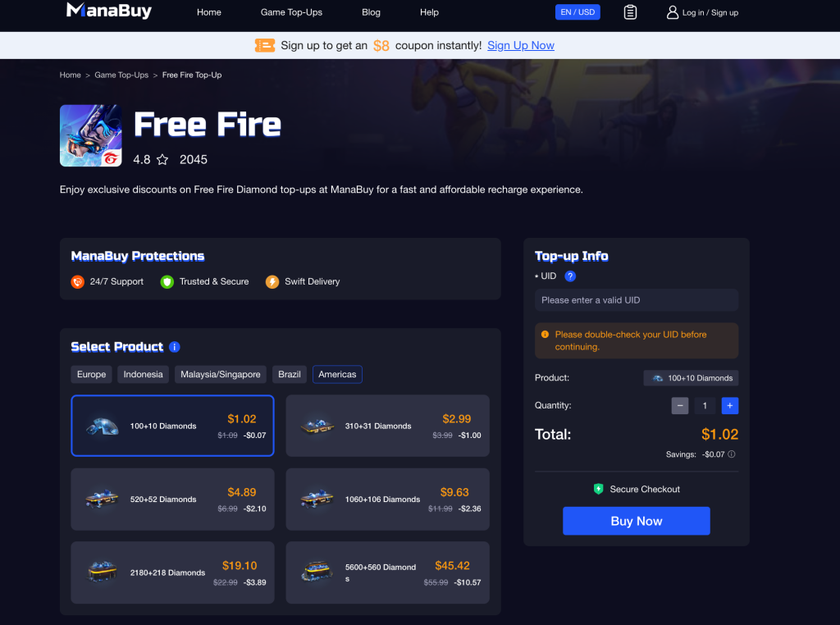Click the Free Fire game thumbnail
Viewport: 840px width, 625px height.
click(x=91, y=135)
